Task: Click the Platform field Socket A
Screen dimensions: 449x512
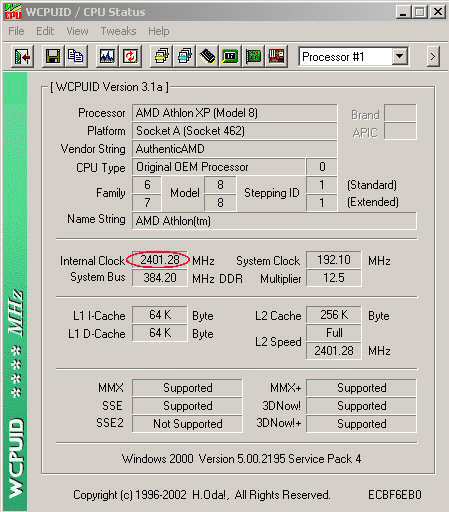Action: (x=234, y=131)
